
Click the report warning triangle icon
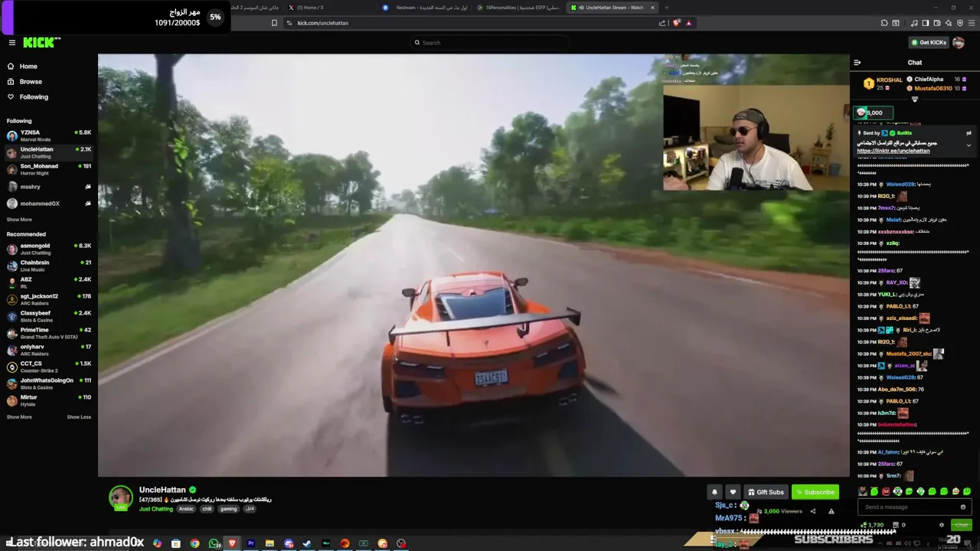831,511
